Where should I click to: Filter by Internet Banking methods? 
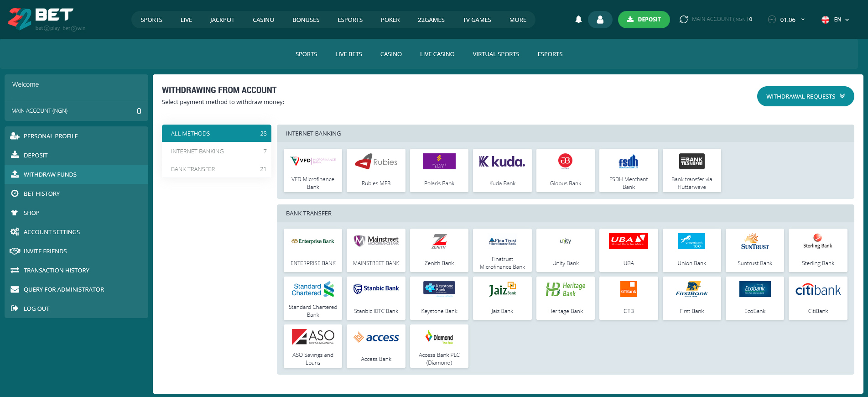(217, 151)
